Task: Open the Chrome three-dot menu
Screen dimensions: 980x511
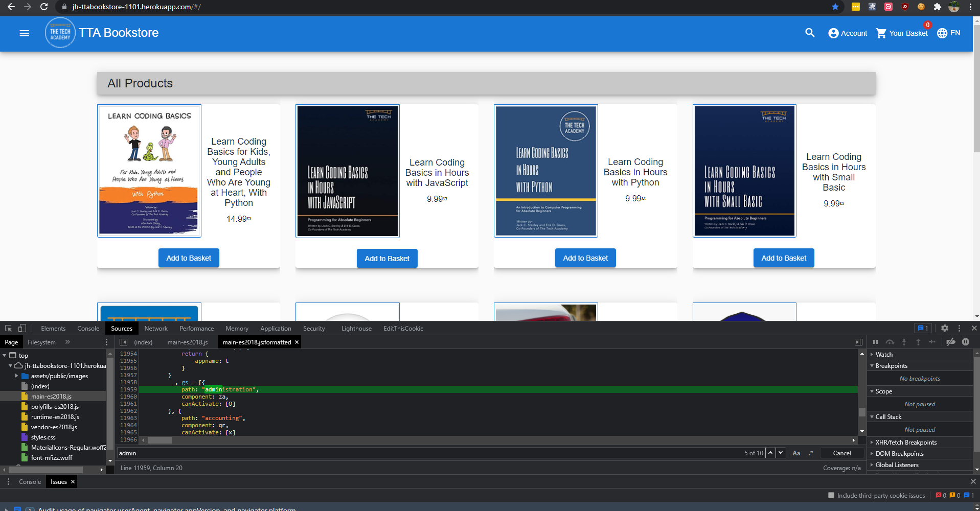Action: click(x=970, y=7)
